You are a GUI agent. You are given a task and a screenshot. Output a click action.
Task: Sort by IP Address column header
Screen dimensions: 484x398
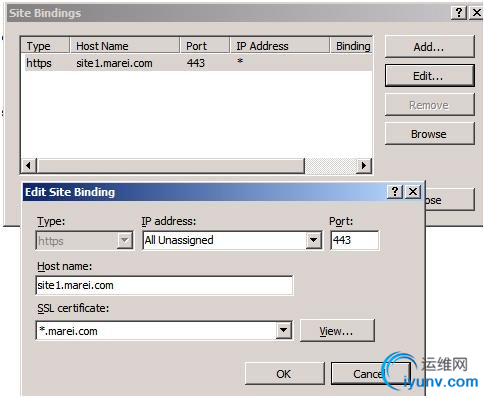click(x=280, y=46)
